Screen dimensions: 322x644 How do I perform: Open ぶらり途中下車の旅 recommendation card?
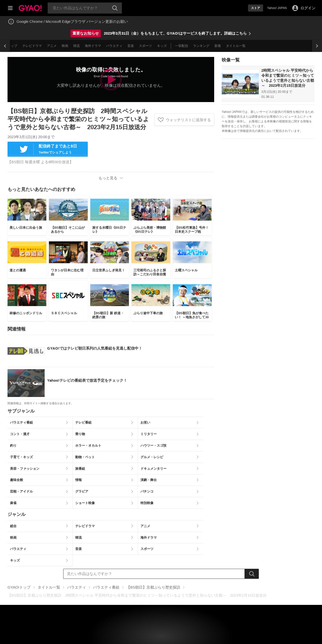[151, 301]
